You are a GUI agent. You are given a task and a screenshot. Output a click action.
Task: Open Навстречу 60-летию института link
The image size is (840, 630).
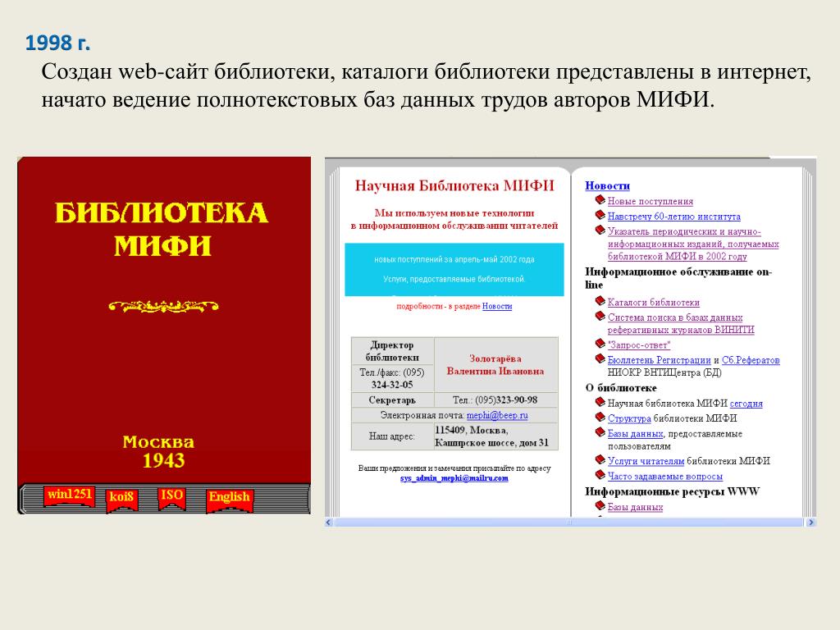674,217
